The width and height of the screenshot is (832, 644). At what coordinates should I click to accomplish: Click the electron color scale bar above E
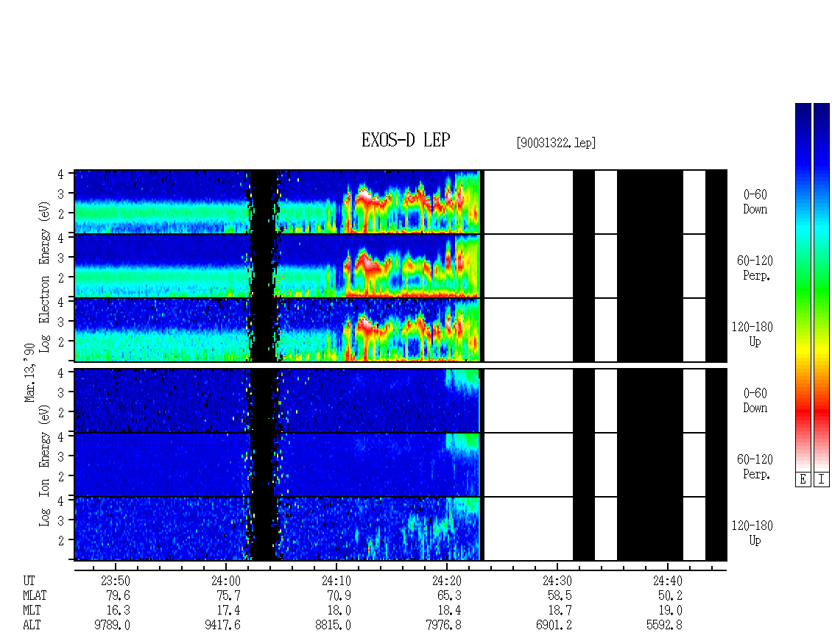click(x=803, y=287)
